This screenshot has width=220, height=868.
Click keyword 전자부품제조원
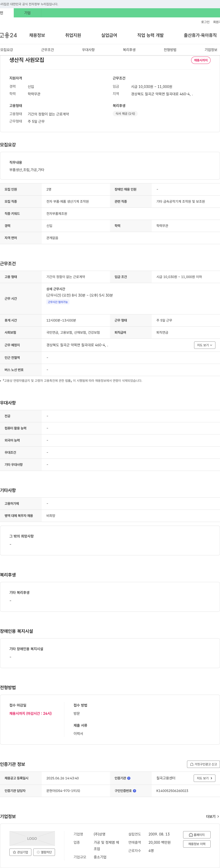coord(57,214)
